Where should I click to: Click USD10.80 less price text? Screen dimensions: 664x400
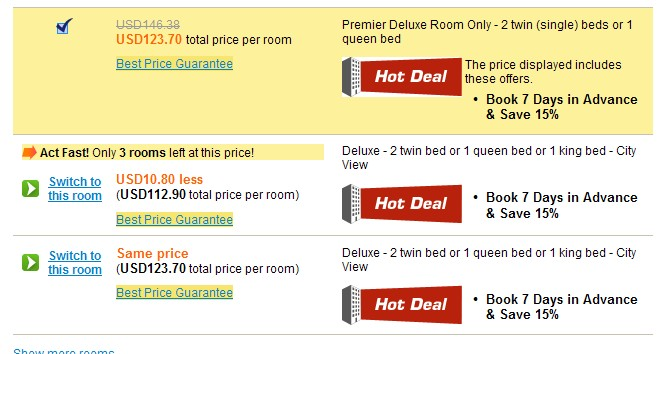[160, 179]
